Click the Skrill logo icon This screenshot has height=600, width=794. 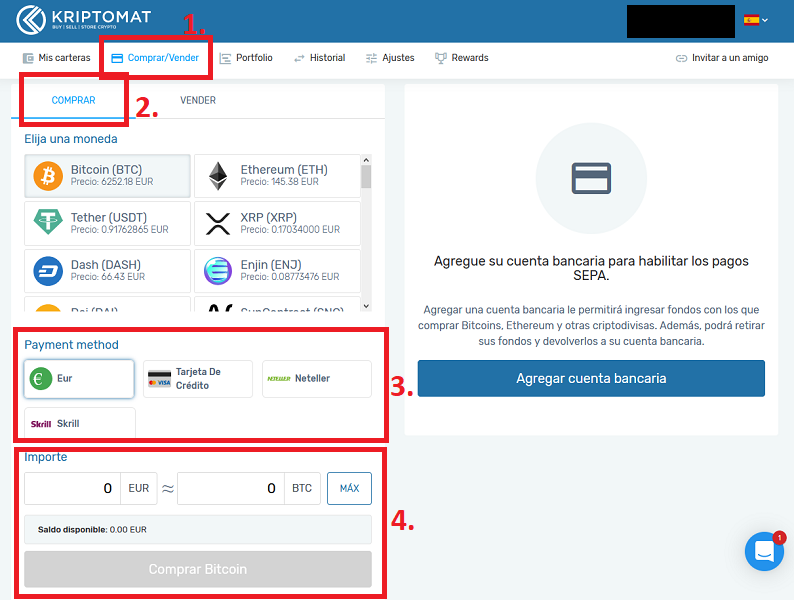click(41, 424)
